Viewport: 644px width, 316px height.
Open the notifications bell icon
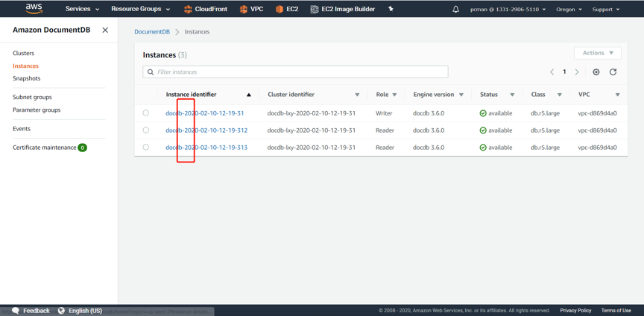point(455,10)
